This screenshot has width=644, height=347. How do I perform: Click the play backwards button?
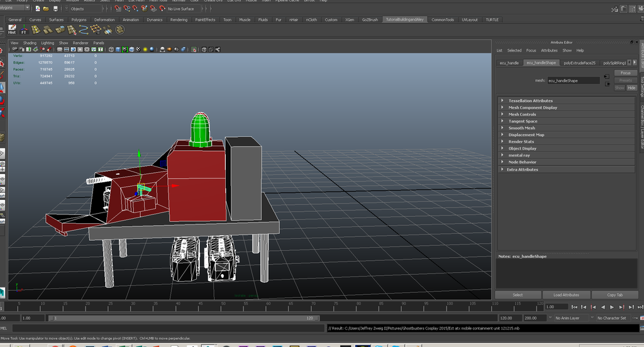tap(602, 307)
